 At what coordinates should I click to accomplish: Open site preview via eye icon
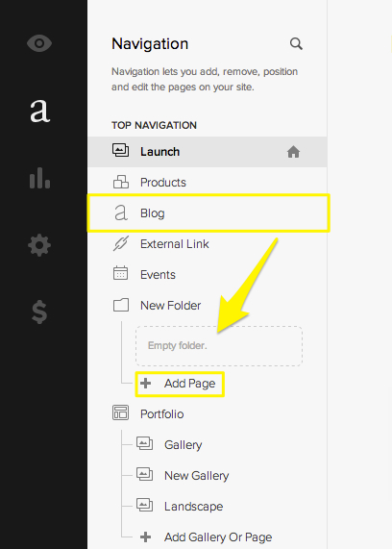point(39,43)
